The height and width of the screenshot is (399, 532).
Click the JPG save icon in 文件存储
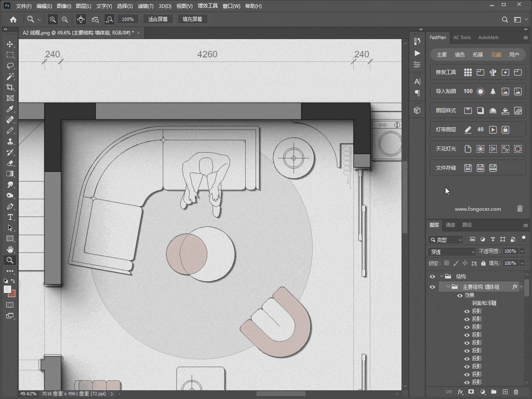pyautogui.click(x=468, y=168)
